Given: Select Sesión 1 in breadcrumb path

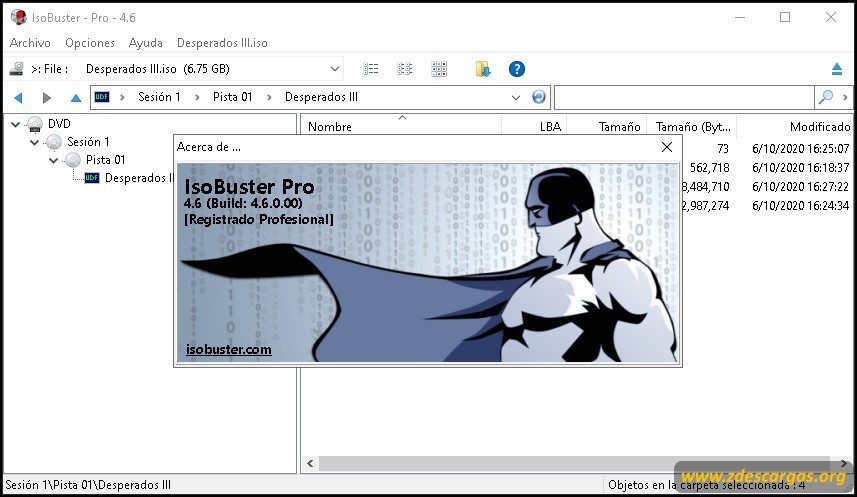Looking at the screenshot, I should click(x=159, y=97).
